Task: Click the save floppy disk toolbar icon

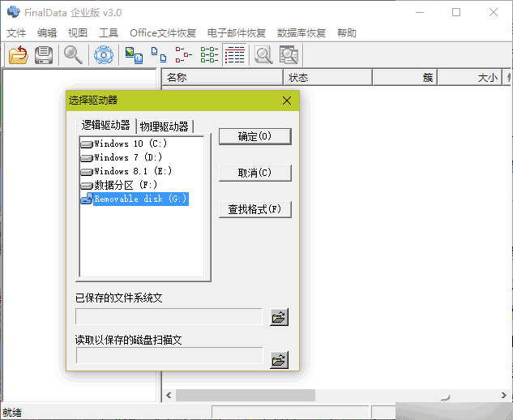Action: 44,54
